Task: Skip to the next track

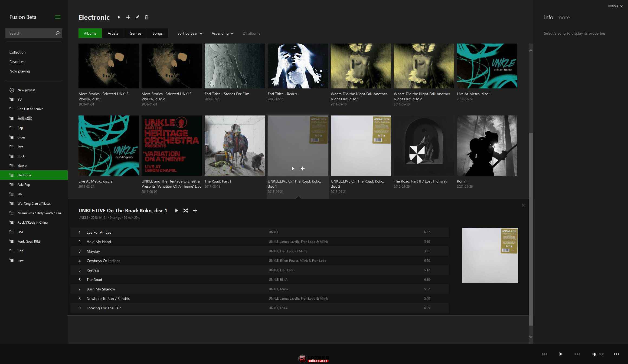Action: [577, 354]
